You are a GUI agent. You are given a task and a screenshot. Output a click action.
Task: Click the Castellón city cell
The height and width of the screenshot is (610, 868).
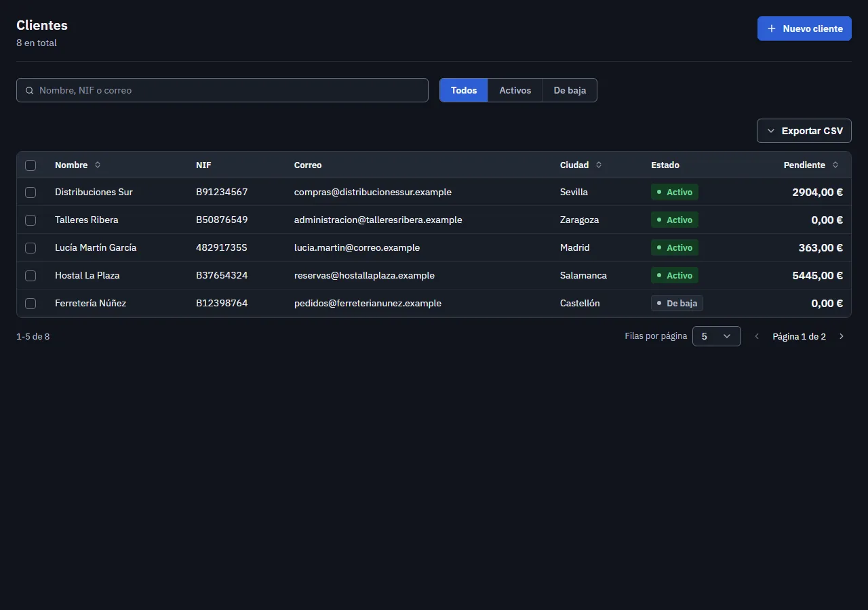coord(580,304)
